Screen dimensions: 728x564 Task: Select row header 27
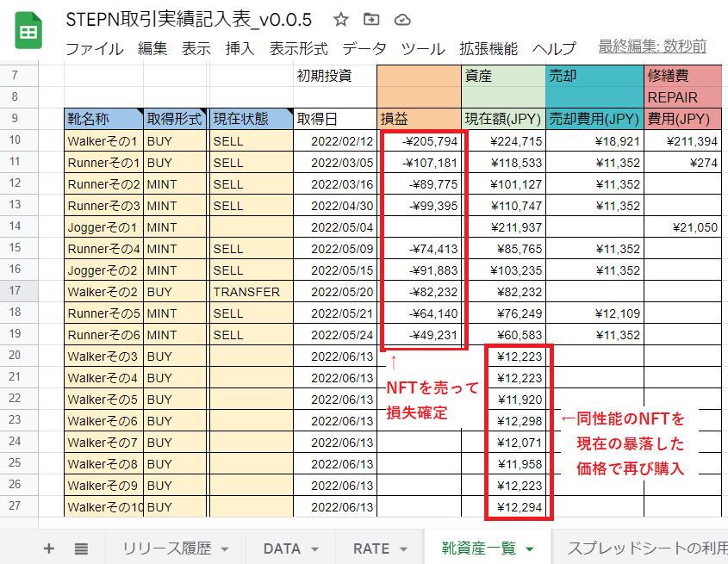coord(19,506)
